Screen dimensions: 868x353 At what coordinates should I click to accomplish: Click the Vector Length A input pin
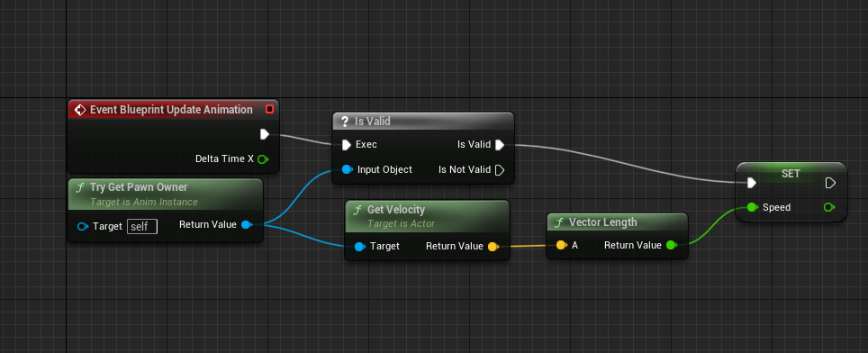(x=561, y=245)
